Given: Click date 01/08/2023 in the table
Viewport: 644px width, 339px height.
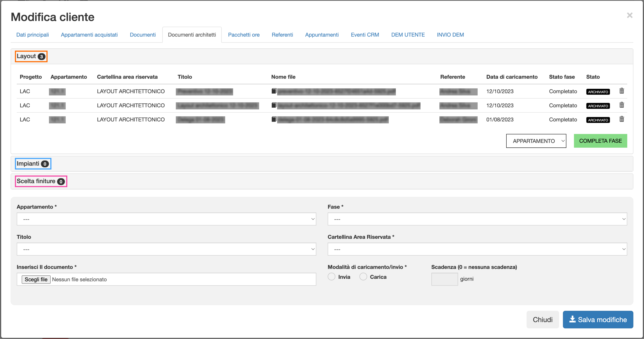Looking at the screenshot, I should (x=500, y=120).
